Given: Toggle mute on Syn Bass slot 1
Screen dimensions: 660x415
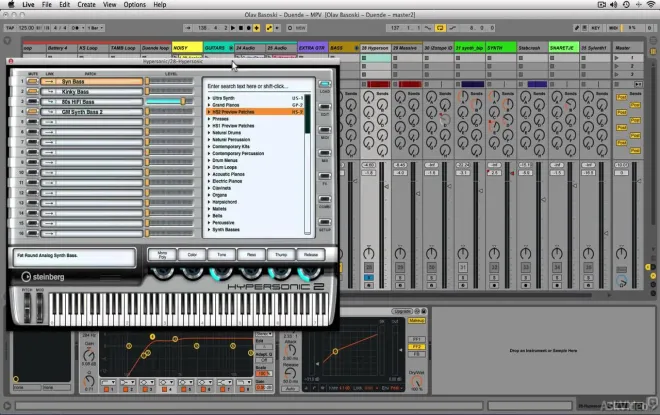Looking at the screenshot, I should pyautogui.click(x=32, y=81).
